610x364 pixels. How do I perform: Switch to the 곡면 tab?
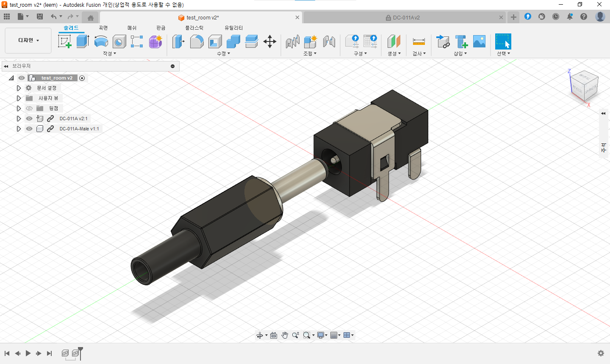click(103, 28)
